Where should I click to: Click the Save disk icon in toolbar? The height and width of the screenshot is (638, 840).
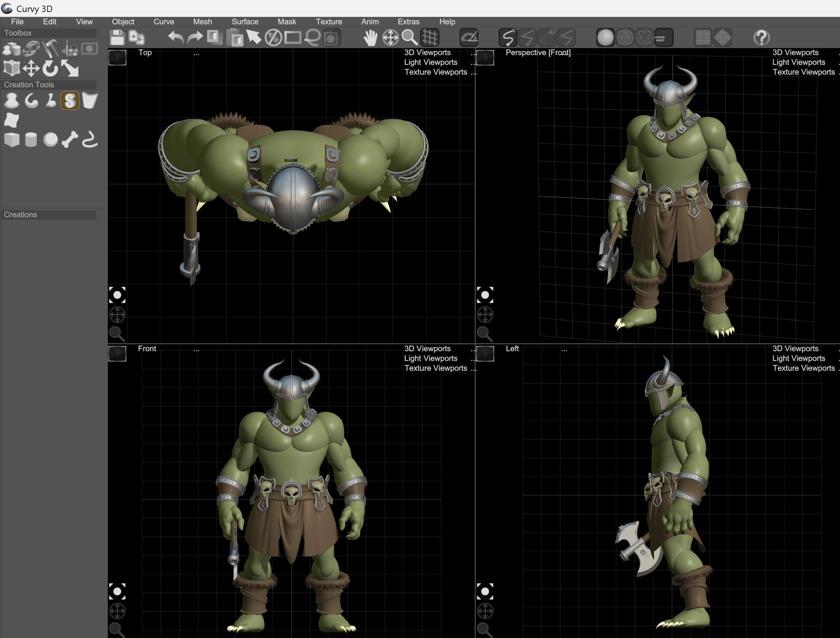117,38
